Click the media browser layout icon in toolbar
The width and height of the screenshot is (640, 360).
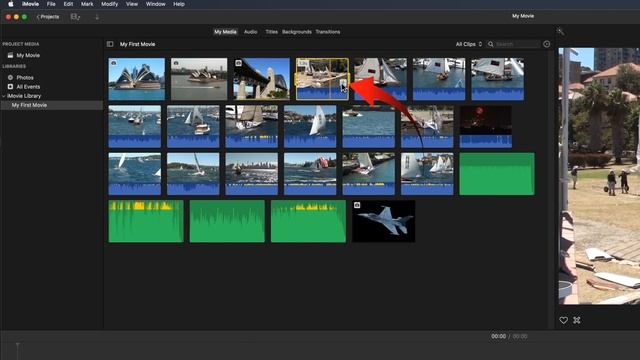[x=76, y=17]
